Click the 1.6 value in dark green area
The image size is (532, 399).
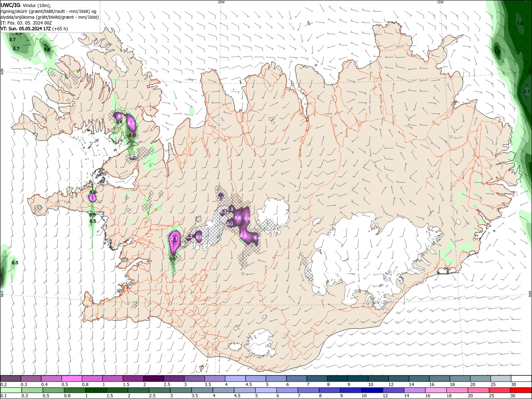(520, 23)
